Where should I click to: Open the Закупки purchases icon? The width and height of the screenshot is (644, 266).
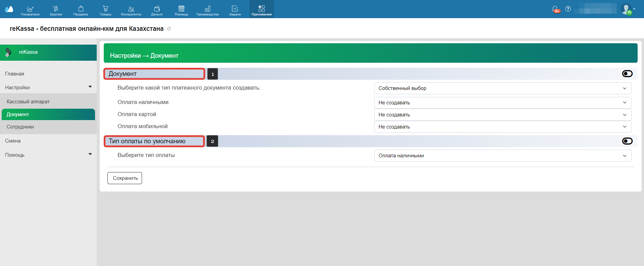(x=56, y=9)
